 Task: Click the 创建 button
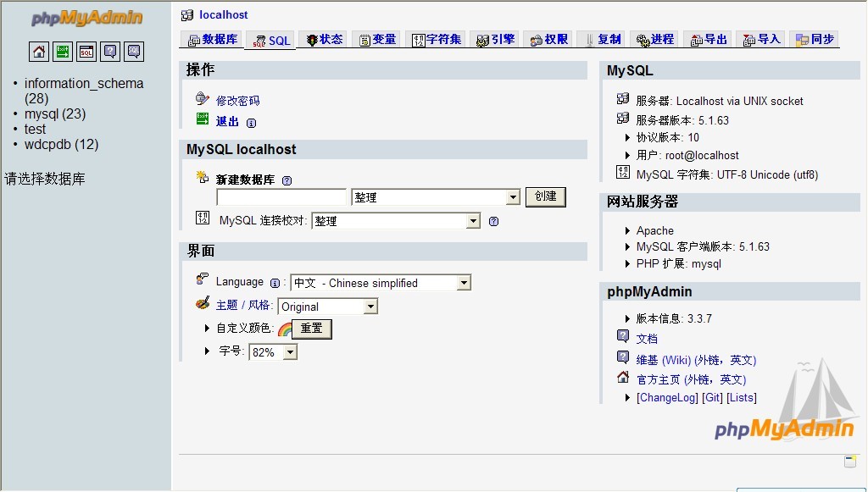tap(545, 196)
